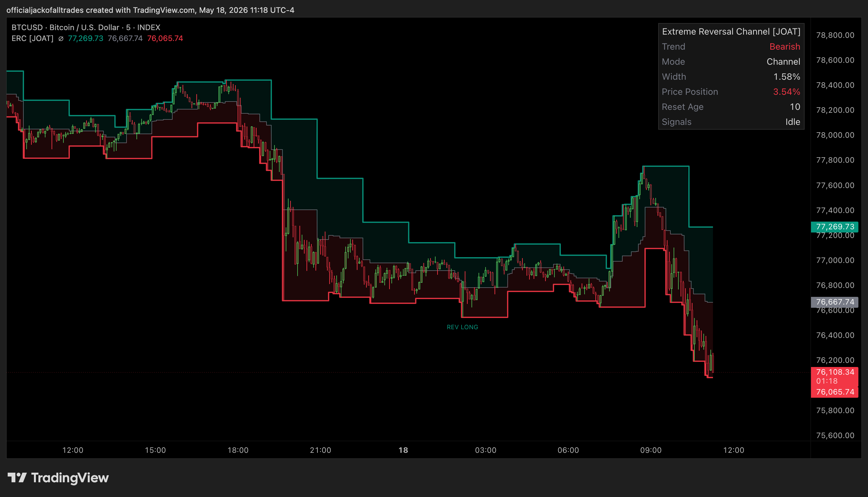This screenshot has width=868, height=497.
Task: Click the TradingView logo icon
Action: [17, 477]
